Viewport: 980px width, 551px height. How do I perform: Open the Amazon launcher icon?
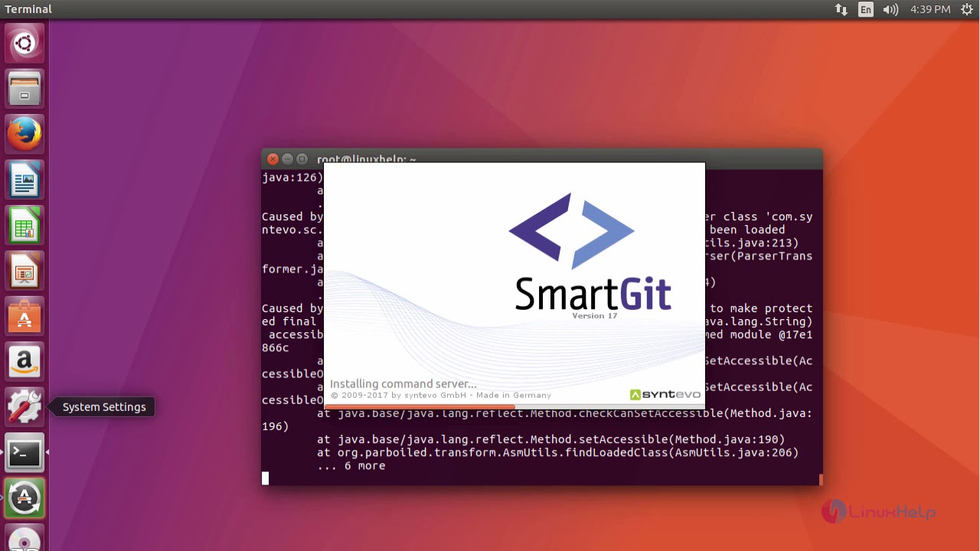(24, 361)
